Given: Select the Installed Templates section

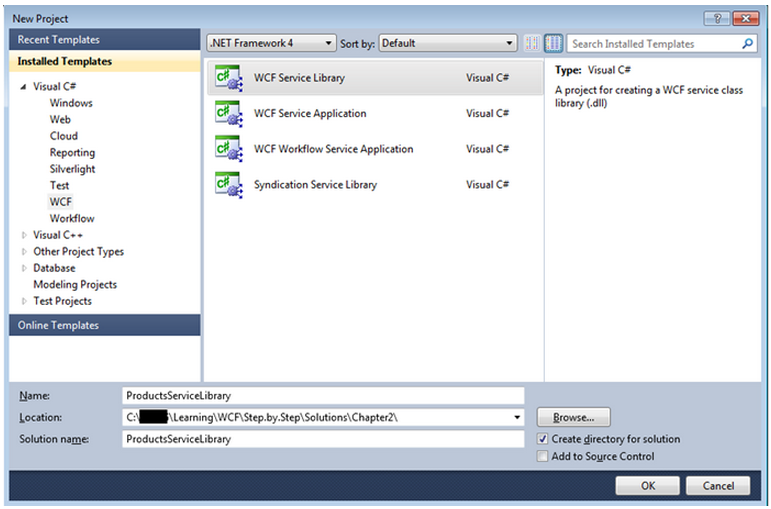Looking at the screenshot, I should 105,61.
